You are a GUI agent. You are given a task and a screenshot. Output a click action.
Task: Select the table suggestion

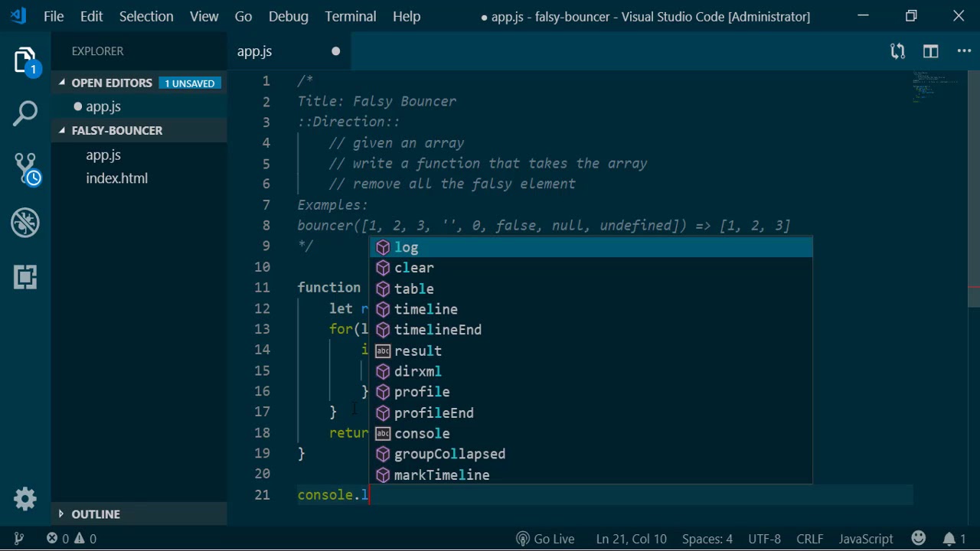[591, 289]
